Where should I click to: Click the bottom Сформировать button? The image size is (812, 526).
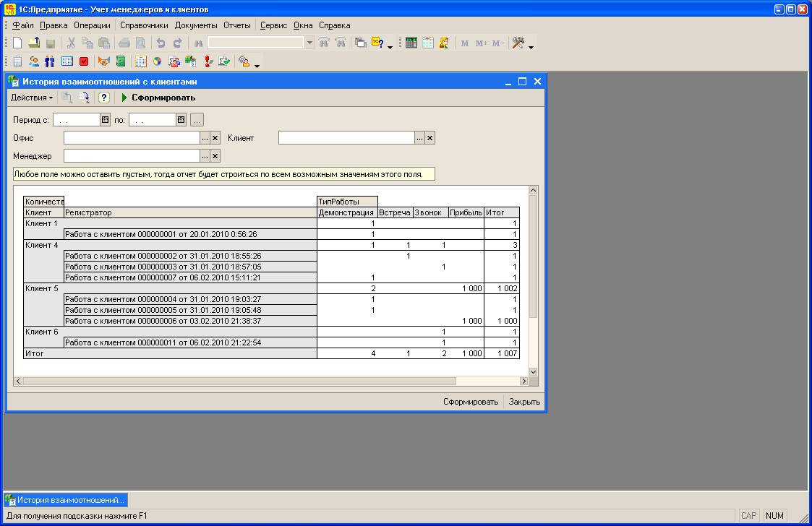tap(470, 402)
